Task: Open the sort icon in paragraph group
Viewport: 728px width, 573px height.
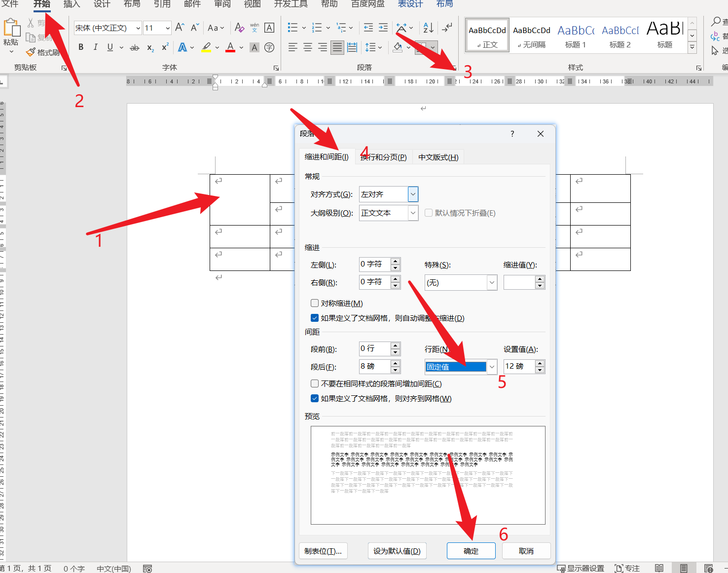Action: tap(428, 28)
